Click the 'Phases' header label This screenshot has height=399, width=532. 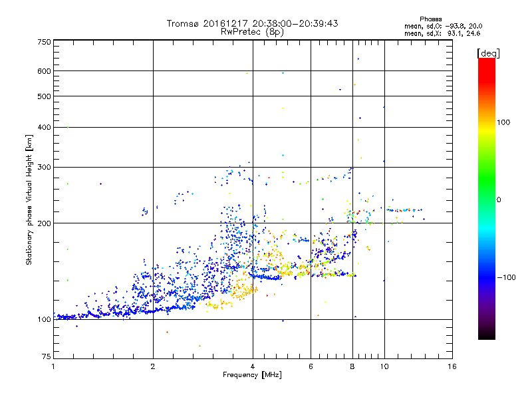[x=430, y=19]
